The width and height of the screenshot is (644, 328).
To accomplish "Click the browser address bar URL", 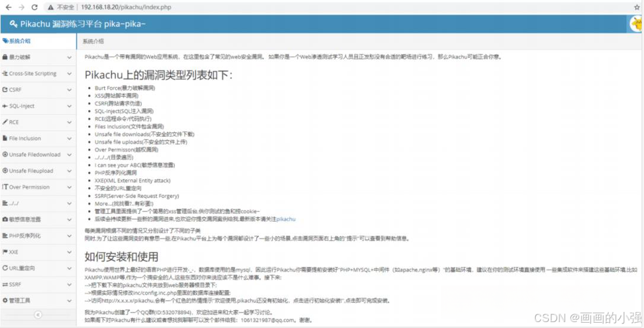I will click(x=126, y=7).
